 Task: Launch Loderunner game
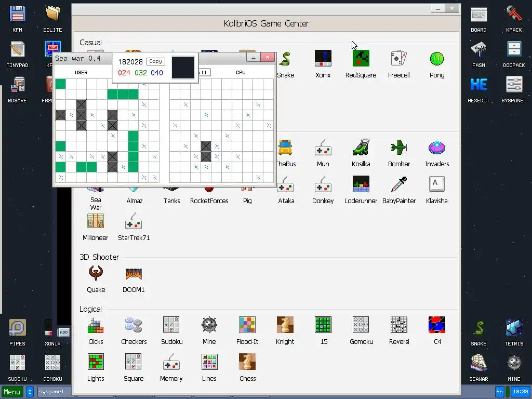click(x=361, y=190)
